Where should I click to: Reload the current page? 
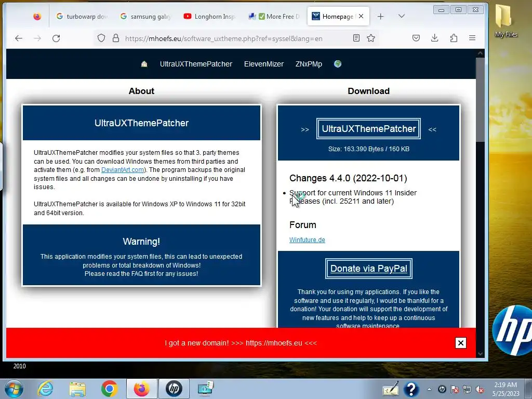click(56, 38)
